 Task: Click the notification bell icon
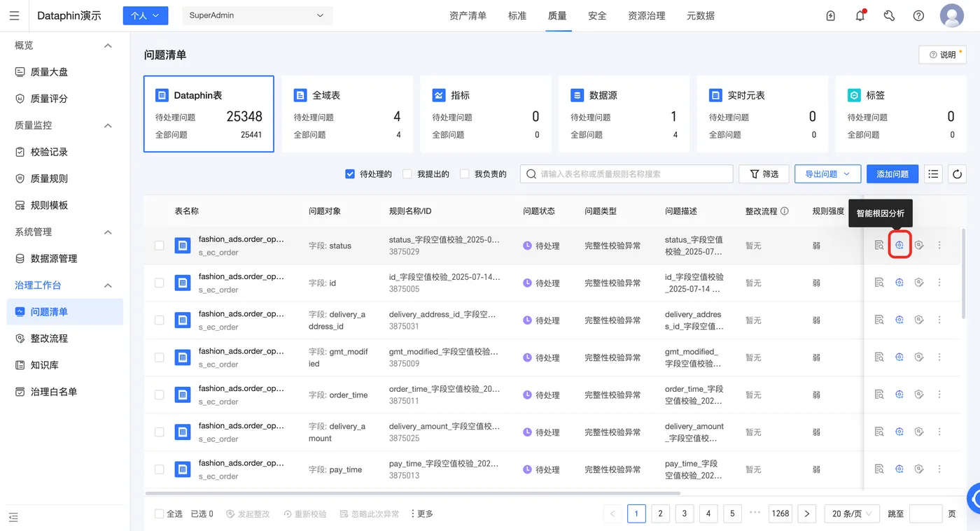pos(860,15)
